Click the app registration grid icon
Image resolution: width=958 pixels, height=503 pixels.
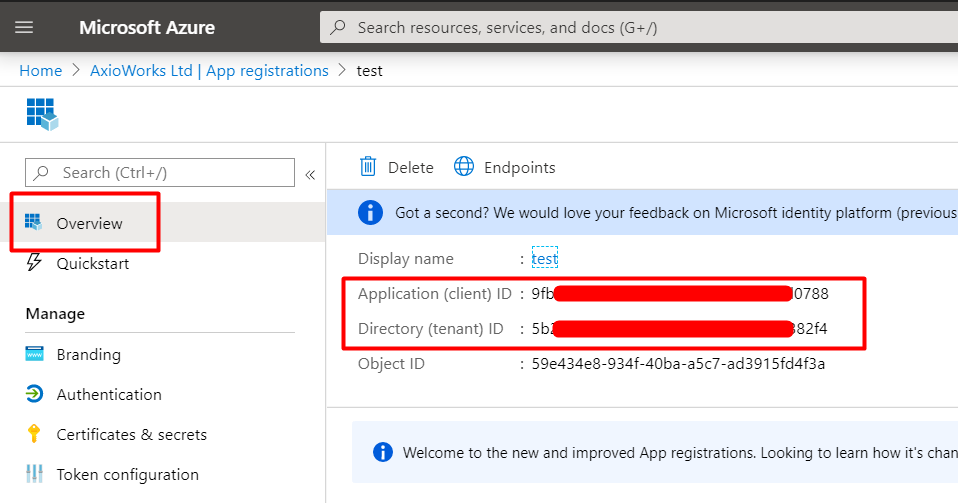(42, 114)
